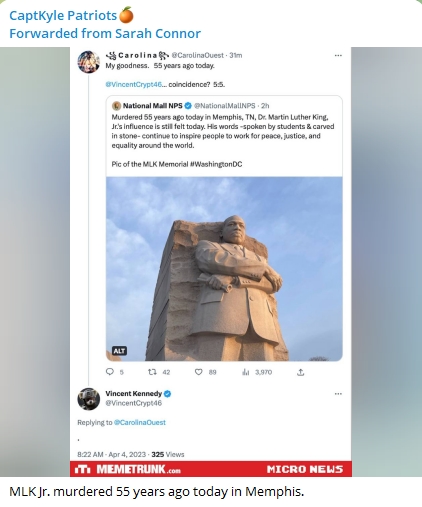The width and height of the screenshot is (422, 507).
Task: Like the tweet with the heart icon
Action: [199, 372]
